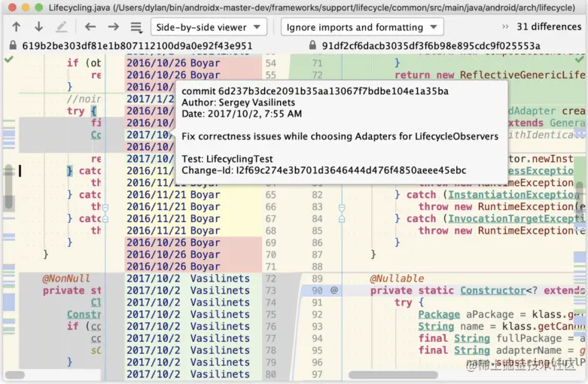Expand hidden toolbar items via double chevron
Screen dimensions: 588x384
(505, 26)
